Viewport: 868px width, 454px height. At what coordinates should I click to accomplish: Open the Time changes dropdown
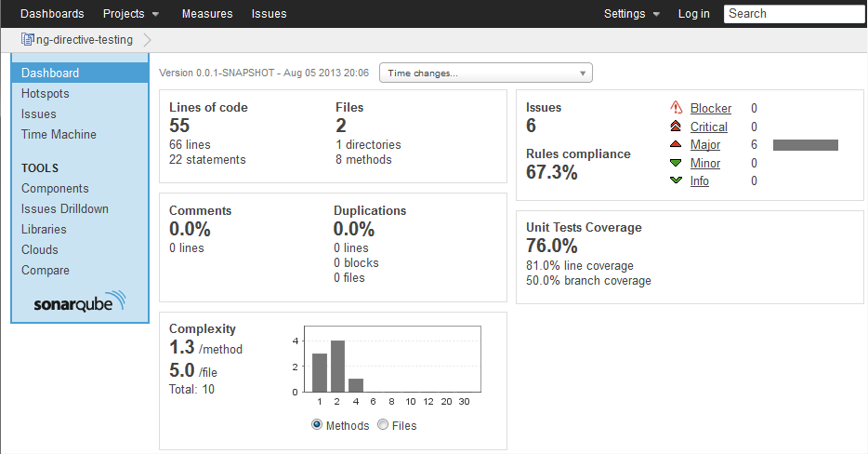pyautogui.click(x=485, y=73)
